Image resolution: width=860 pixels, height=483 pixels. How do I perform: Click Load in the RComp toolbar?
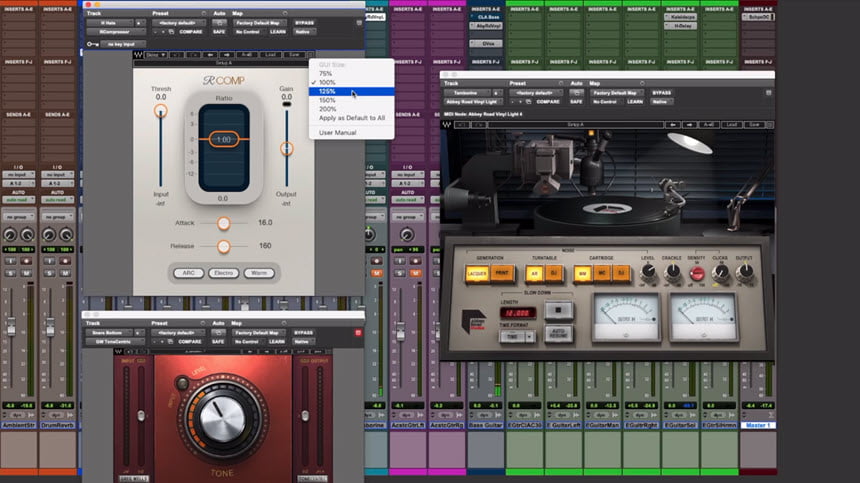click(271, 55)
